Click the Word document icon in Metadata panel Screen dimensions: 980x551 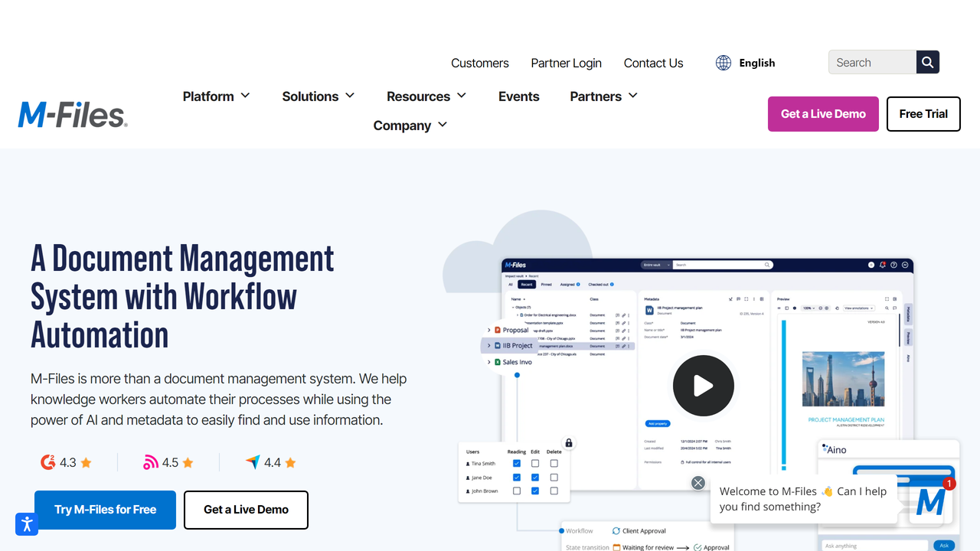coord(650,310)
